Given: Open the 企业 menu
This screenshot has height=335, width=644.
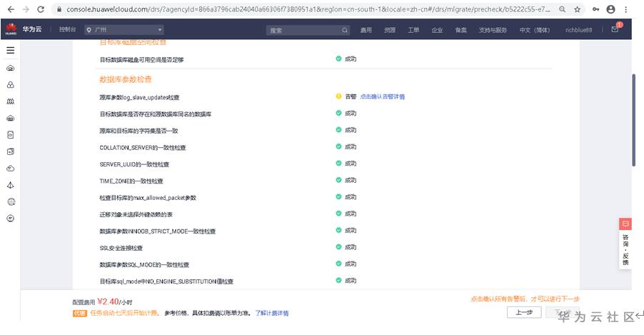Looking at the screenshot, I should pyautogui.click(x=438, y=30).
